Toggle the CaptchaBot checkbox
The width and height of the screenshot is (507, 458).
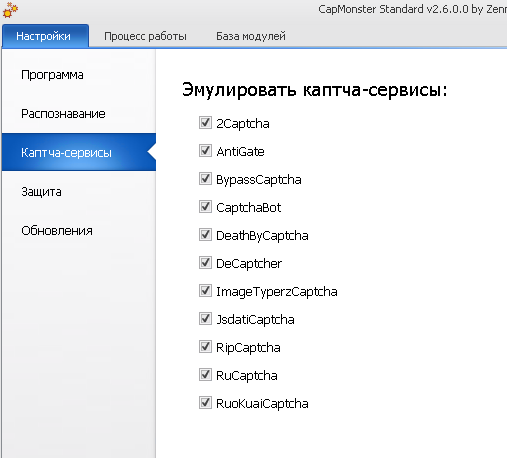pos(205,207)
